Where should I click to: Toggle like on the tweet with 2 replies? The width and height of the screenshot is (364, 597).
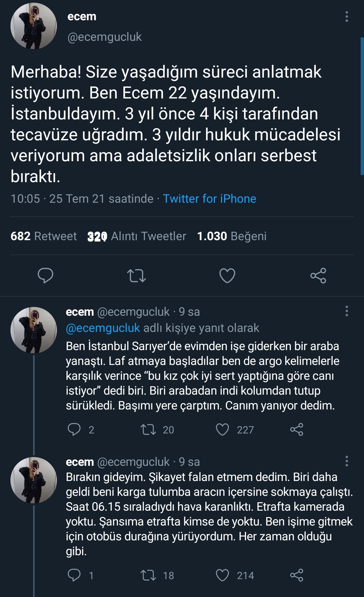pyautogui.click(x=222, y=429)
